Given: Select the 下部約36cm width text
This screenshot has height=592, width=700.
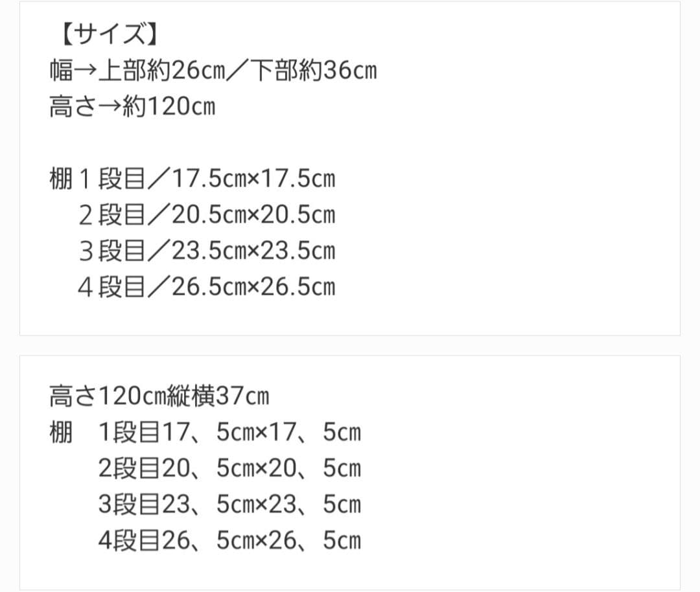Looking at the screenshot, I should (x=313, y=71).
